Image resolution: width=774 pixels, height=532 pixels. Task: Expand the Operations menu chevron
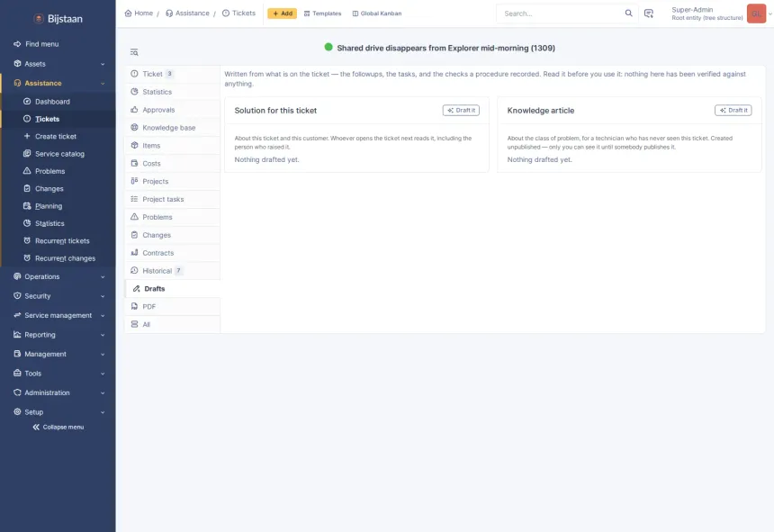point(103,277)
